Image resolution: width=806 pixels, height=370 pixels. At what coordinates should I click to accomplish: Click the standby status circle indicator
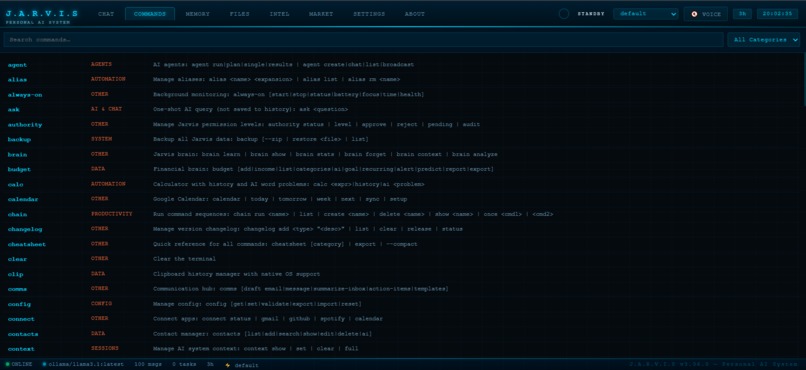[x=564, y=14]
